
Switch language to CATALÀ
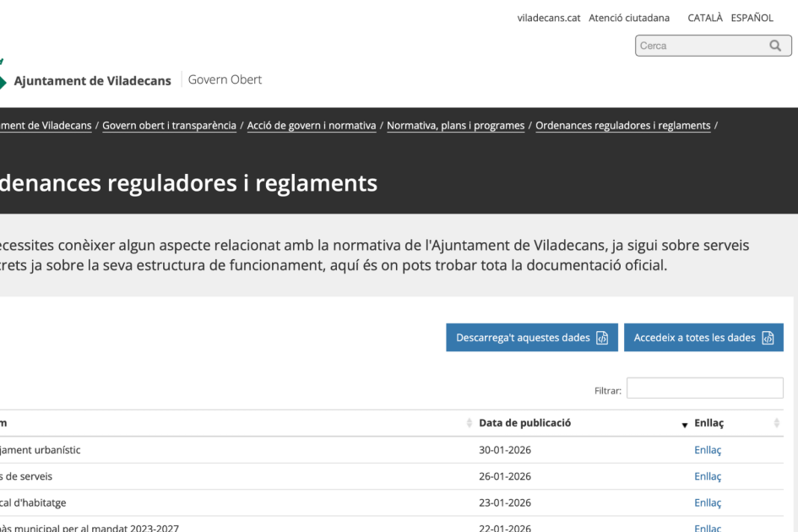pyautogui.click(x=705, y=18)
